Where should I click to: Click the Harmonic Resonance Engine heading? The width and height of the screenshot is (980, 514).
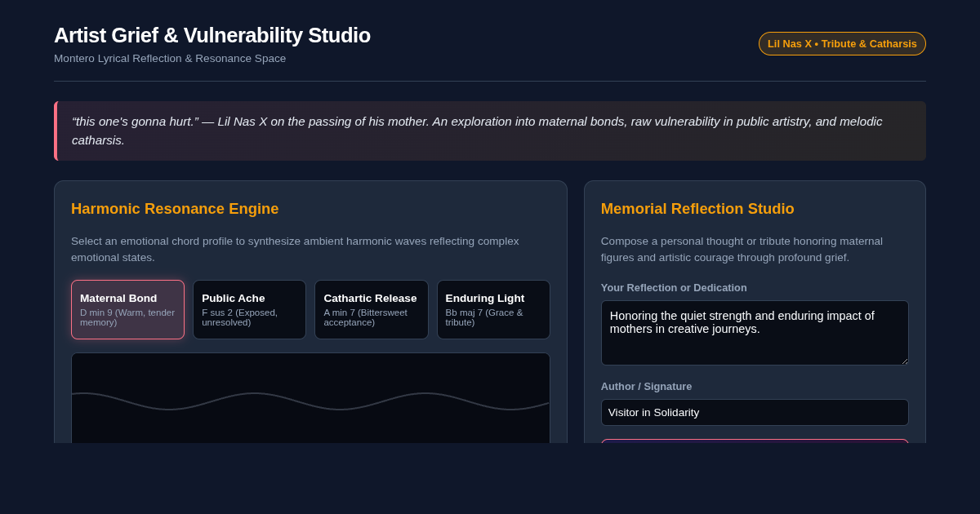click(x=175, y=209)
